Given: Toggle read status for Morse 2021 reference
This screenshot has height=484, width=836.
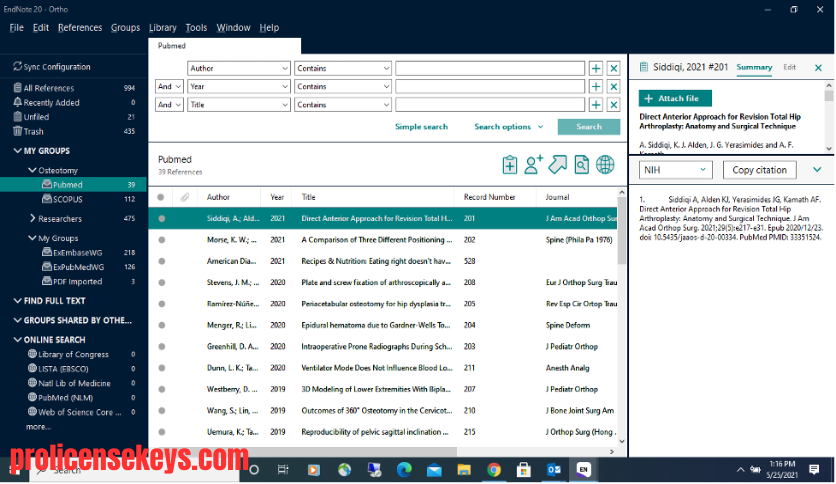Looking at the screenshot, I should tap(162, 240).
